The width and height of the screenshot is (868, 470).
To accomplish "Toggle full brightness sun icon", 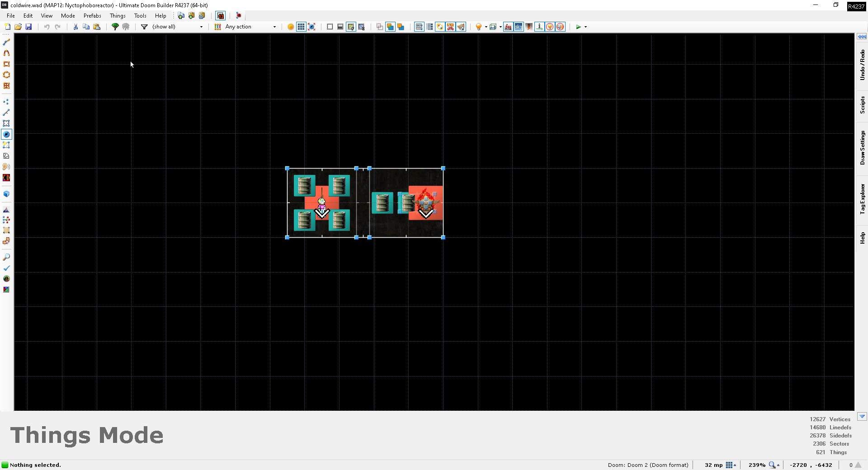I will 291,27.
